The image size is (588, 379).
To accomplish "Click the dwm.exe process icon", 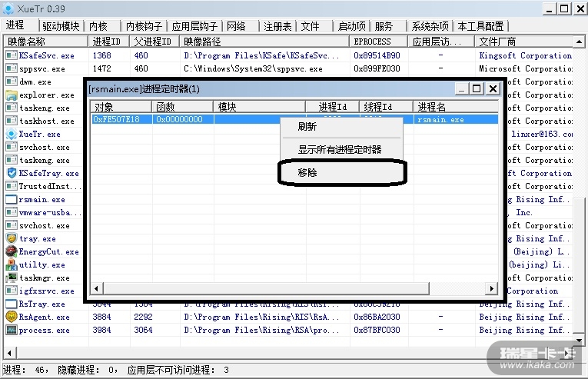I will [12, 81].
